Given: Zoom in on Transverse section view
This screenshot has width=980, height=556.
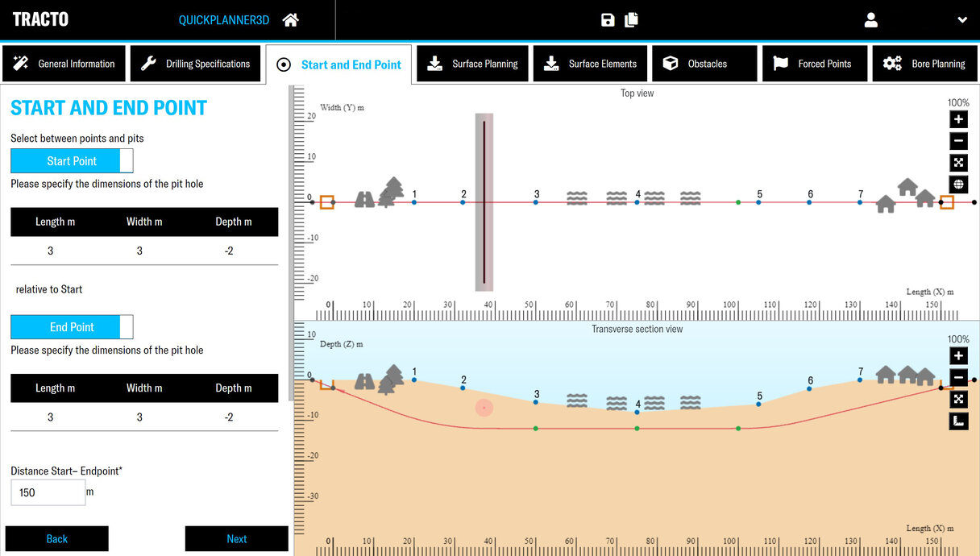Looking at the screenshot, I should (x=958, y=356).
